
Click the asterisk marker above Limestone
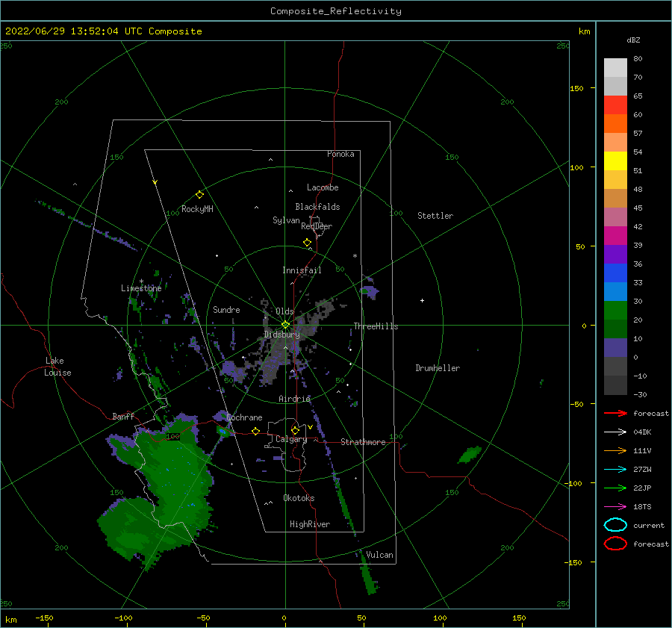click(x=141, y=282)
